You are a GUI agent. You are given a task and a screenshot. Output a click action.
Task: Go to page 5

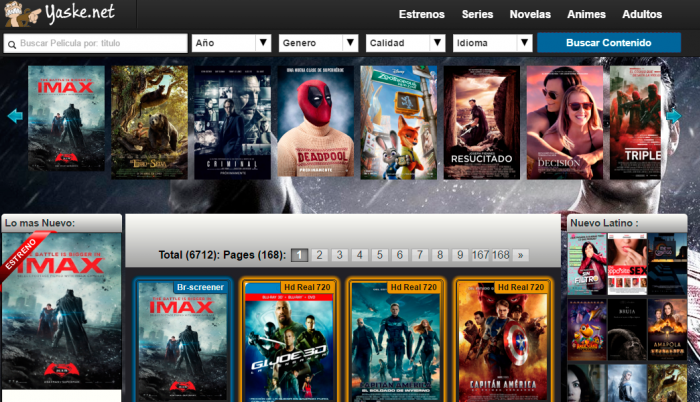380,255
